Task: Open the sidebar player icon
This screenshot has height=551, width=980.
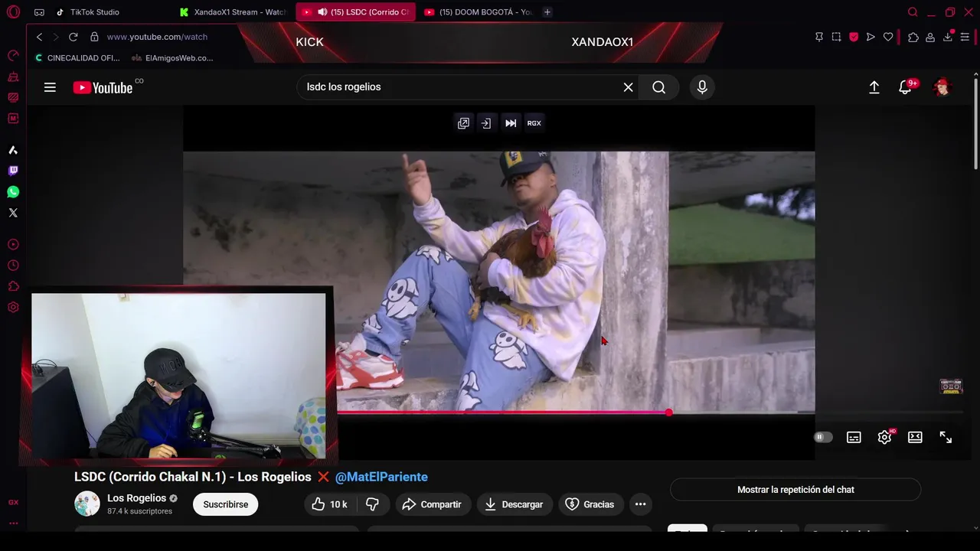Action: click(13, 245)
